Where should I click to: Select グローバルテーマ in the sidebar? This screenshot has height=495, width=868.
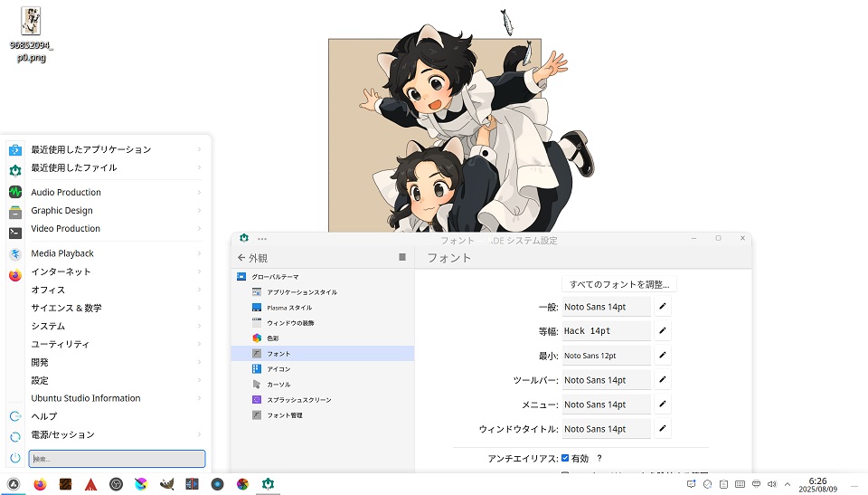[323, 277]
